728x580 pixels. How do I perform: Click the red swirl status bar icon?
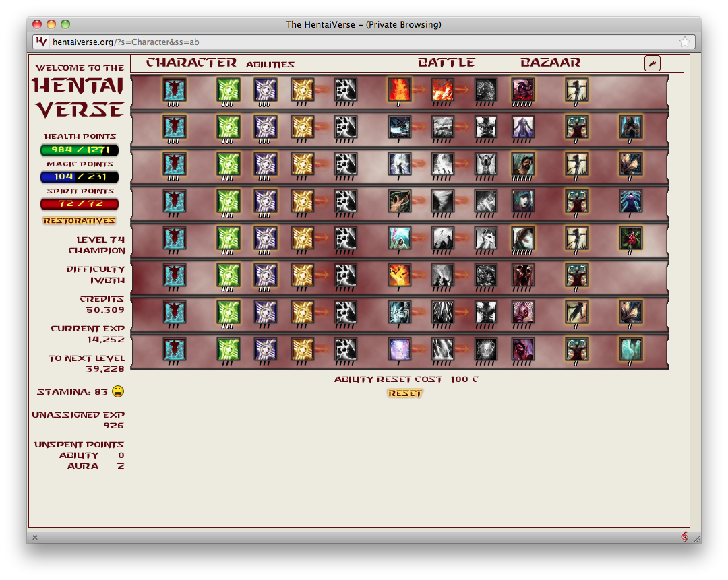click(x=684, y=537)
